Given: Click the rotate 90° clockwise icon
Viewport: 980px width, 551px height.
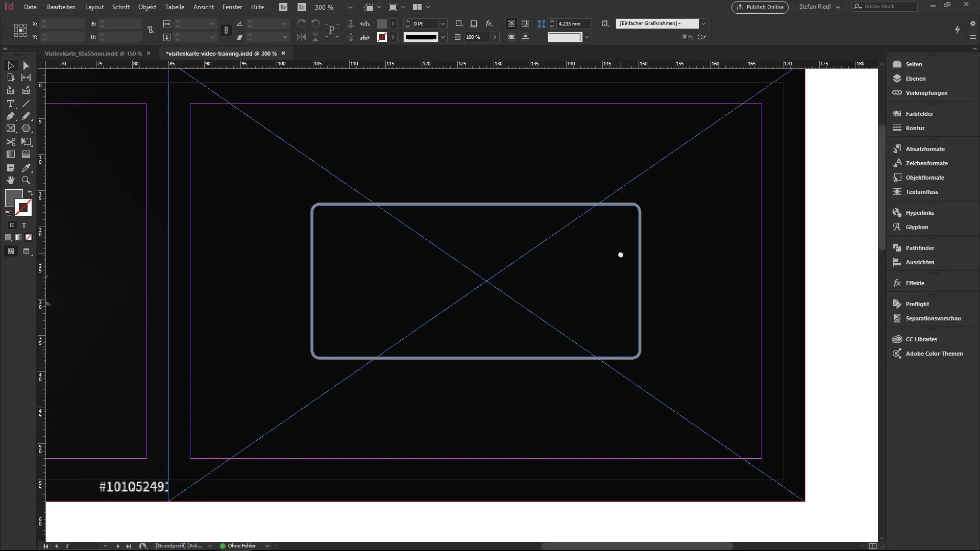Looking at the screenshot, I should point(302,23).
